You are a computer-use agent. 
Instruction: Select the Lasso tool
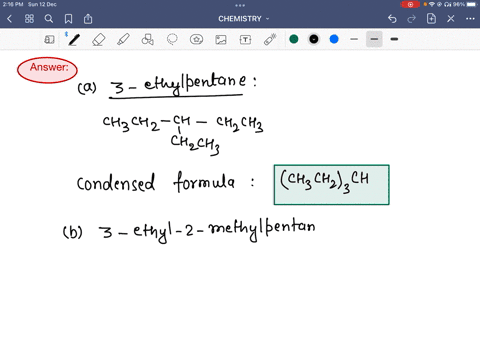(172, 40)
